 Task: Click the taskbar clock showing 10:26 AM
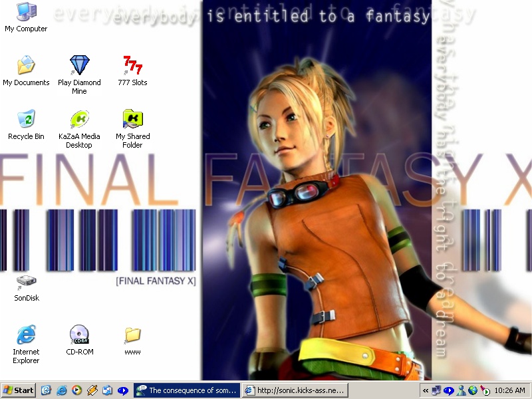(510, 390)
